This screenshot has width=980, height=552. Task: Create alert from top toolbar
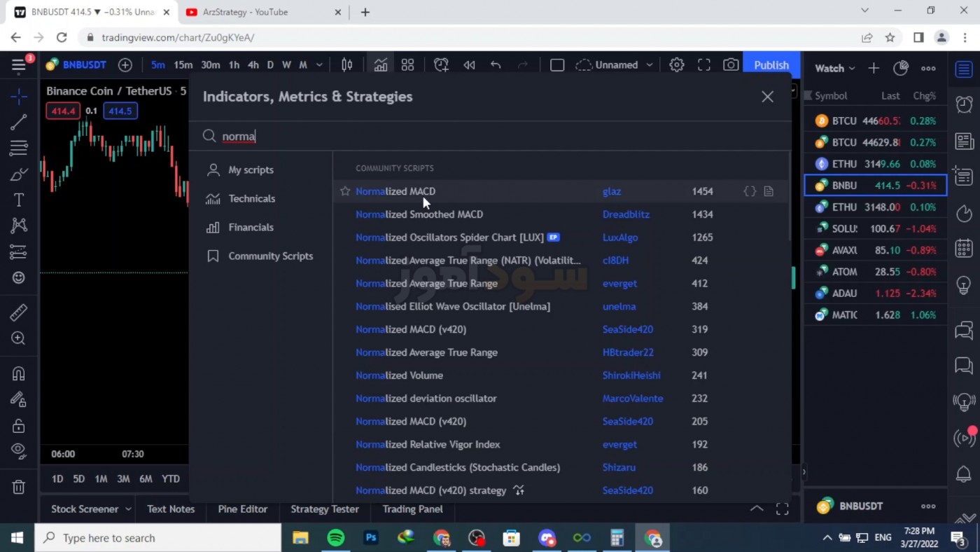click(x=441, y=65)
